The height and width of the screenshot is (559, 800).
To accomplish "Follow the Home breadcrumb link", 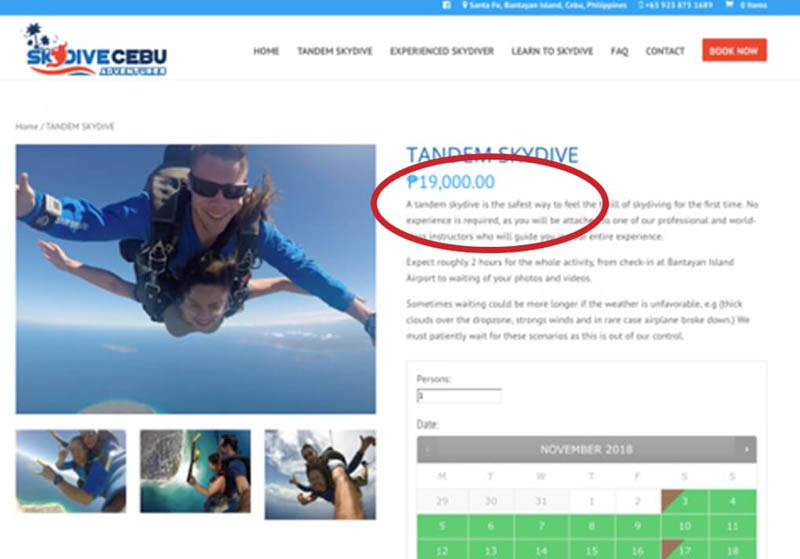I will 27,126.
